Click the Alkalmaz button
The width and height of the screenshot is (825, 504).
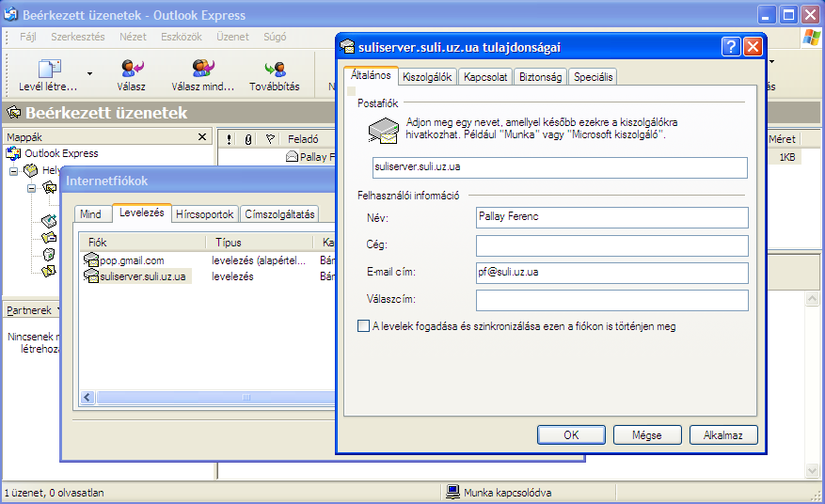pyautogui.click(x=722, y=435)
